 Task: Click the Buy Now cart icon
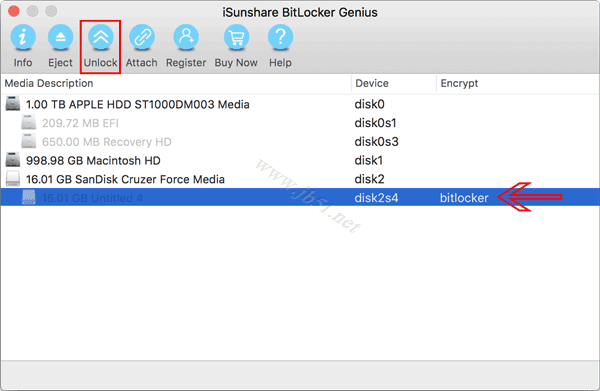(236, 37)
